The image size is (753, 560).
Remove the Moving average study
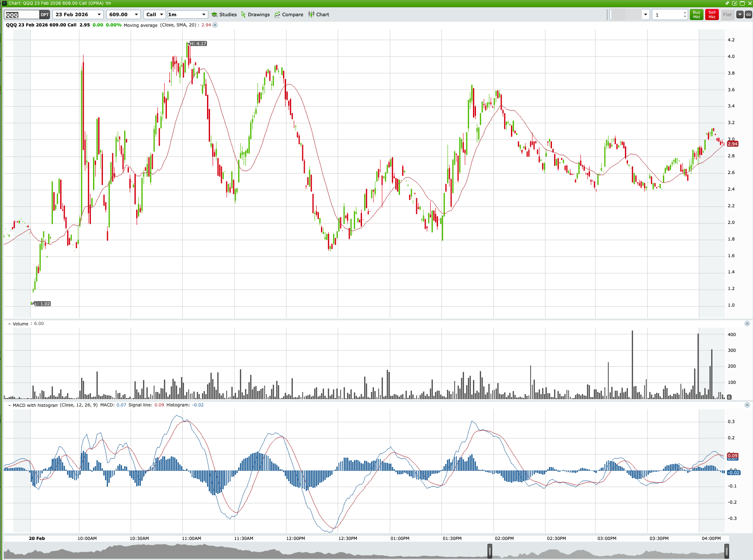click(x=216, y=25)
